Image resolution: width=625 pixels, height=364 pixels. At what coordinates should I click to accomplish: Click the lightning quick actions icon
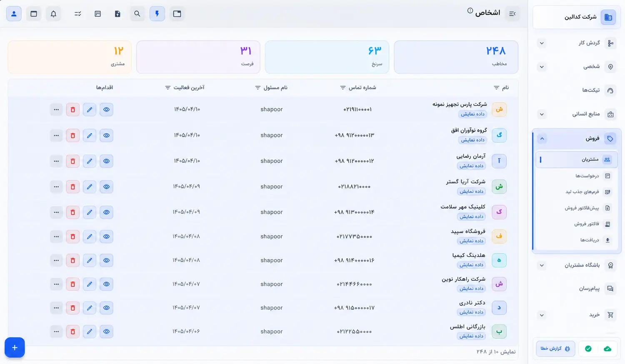[157, 14]
